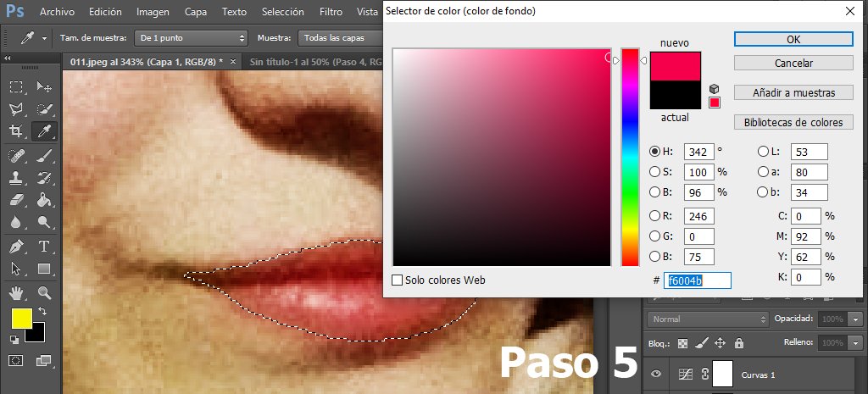868x394 pixels.
Task: Select the Spot Healing Brush tool
Action: 16,156
